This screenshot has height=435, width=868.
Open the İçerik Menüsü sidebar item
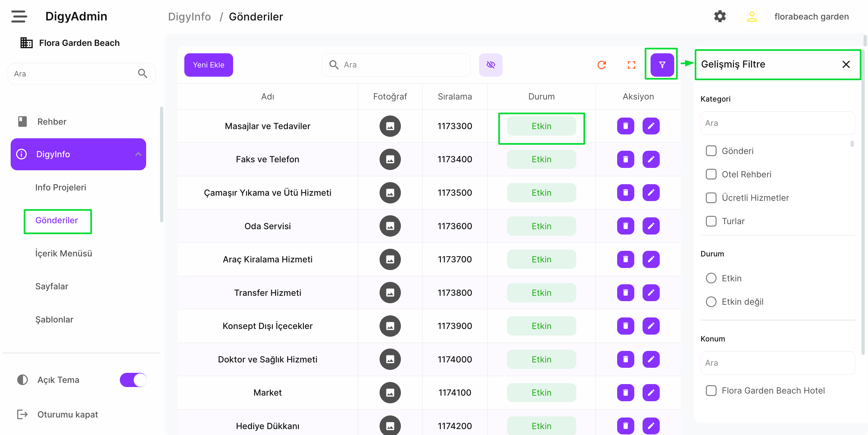tap(64, 253)
